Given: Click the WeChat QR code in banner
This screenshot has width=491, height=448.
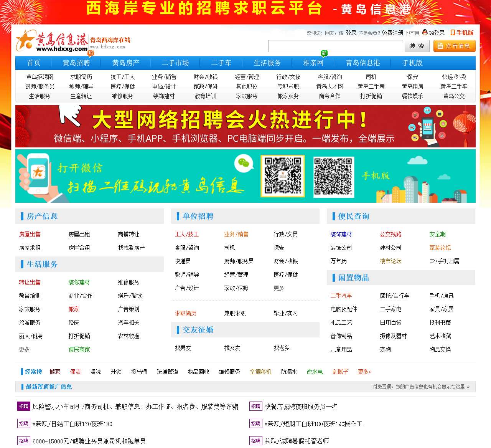Looking at the screenshot, I should (283, 176).
